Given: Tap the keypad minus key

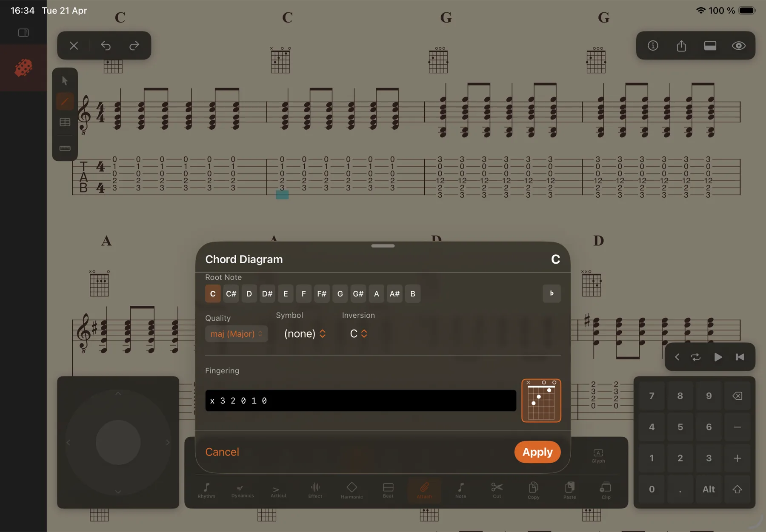Looking at the screenshot, I should 737,427.
